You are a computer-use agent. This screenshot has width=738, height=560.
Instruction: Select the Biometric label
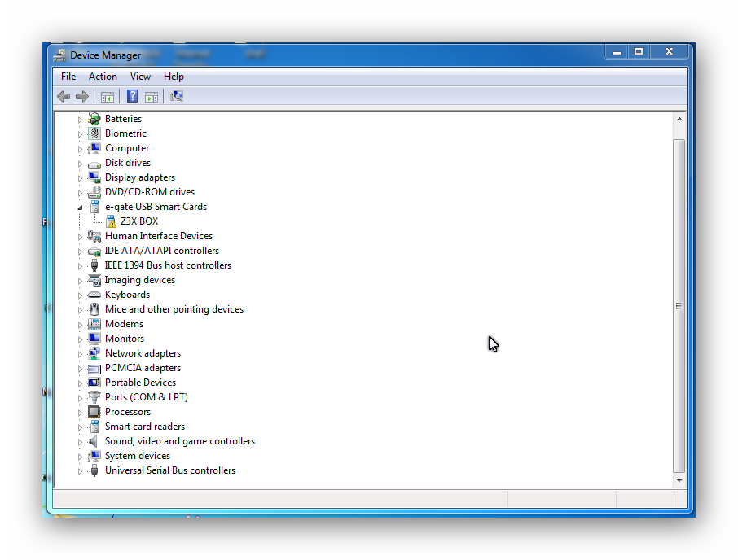(x=125, y=133)
